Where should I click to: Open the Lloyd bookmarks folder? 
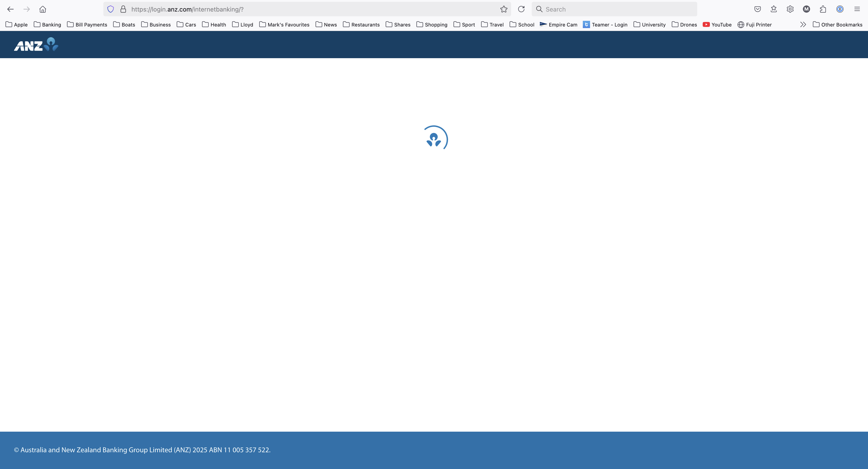[x=243, y=25]
